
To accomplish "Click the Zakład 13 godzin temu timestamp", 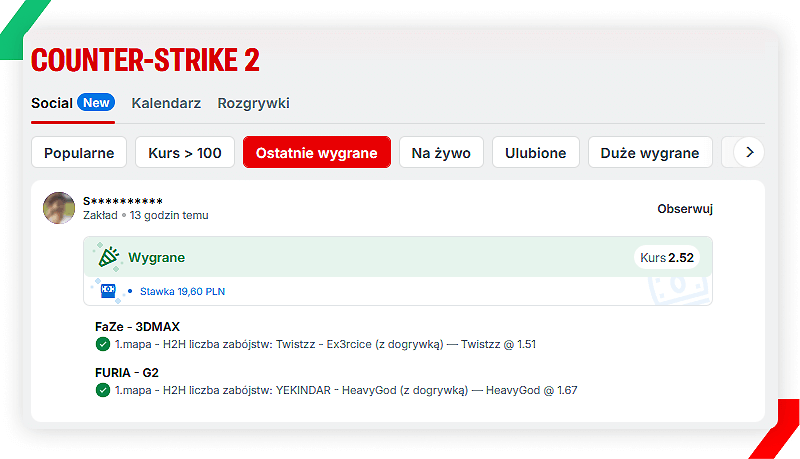I will [146, 215].
